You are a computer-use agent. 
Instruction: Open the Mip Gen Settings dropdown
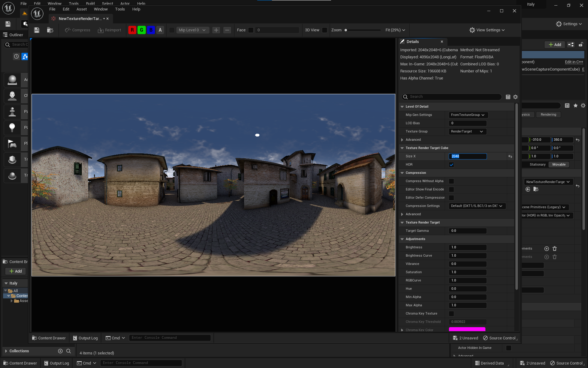point(467,115)
